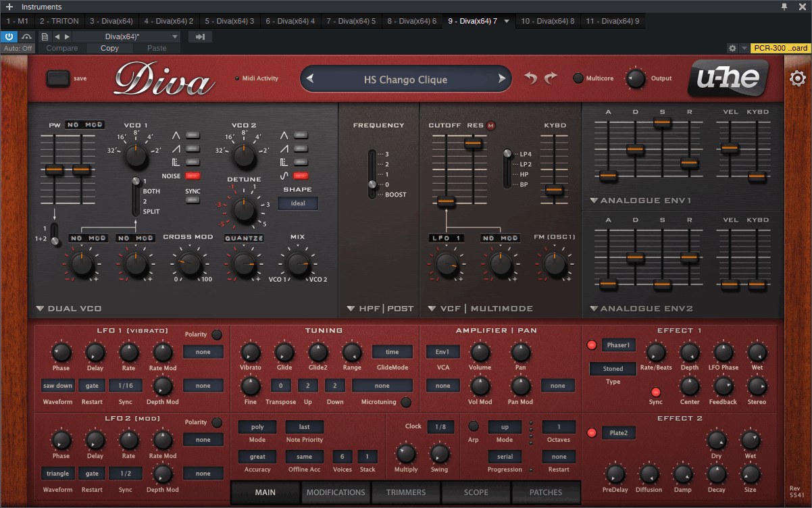This screenshot has width=812, height=508.
Task: Open the TRIMMERS tab
Action: (406, 492)
